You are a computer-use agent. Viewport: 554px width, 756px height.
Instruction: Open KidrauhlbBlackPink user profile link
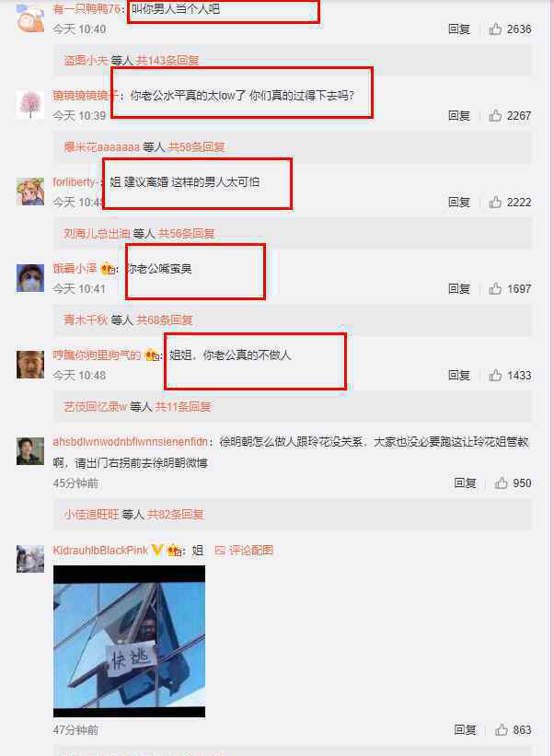[x=100, y=550]
